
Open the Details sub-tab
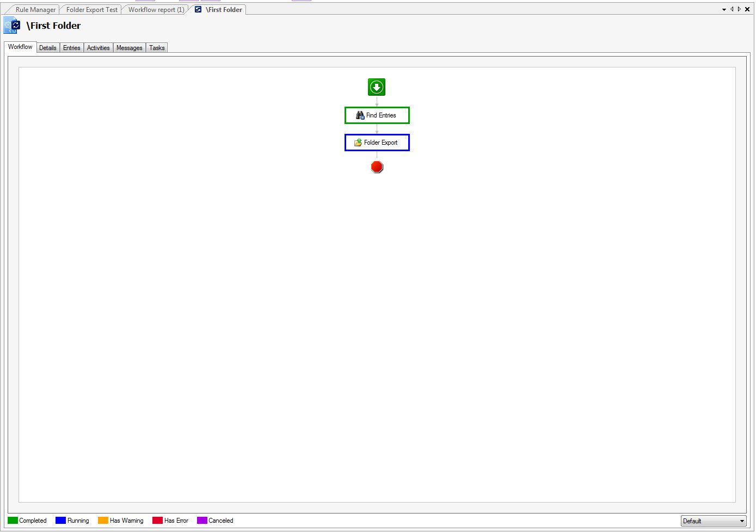(48, 48)
